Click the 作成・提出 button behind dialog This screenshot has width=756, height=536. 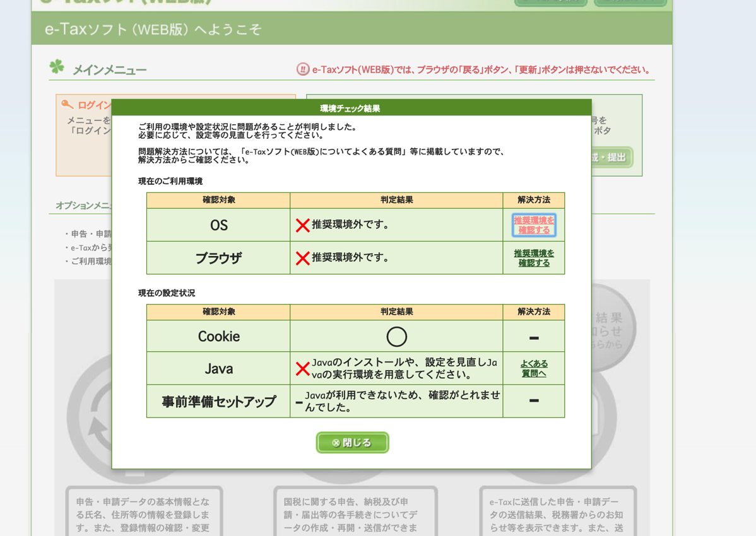611,158
